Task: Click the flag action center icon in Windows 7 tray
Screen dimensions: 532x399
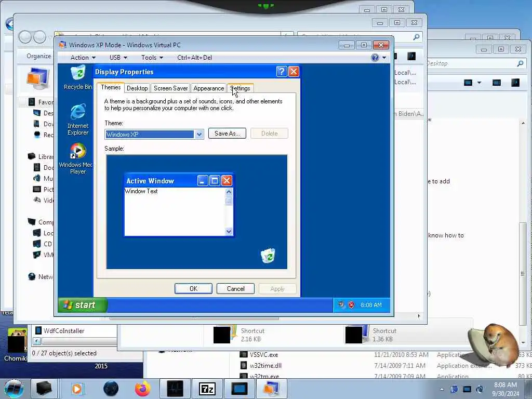Action: tap(454, 389)
